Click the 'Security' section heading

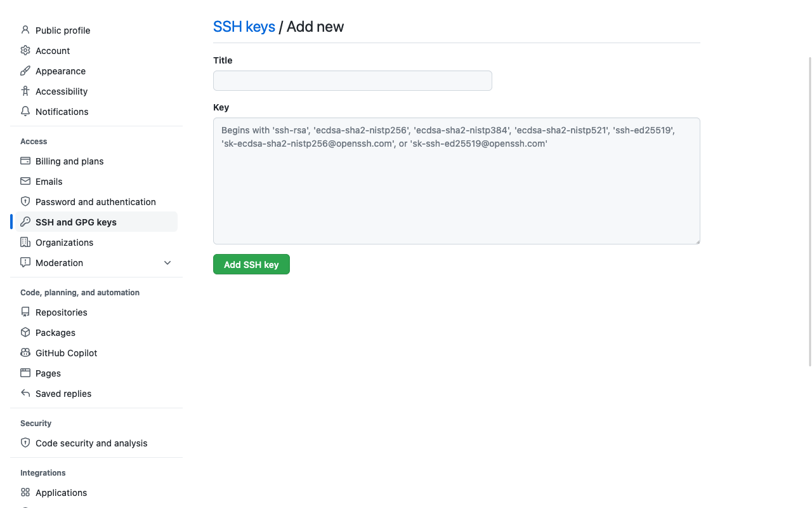pos(36,424)
